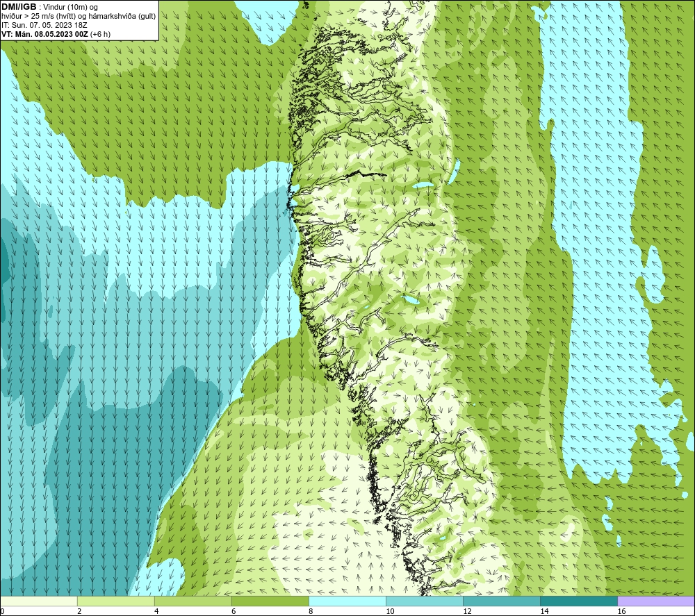Click the "6" scale label under the legend
Screen dimensions: 695x616
[x=234, y=611]
